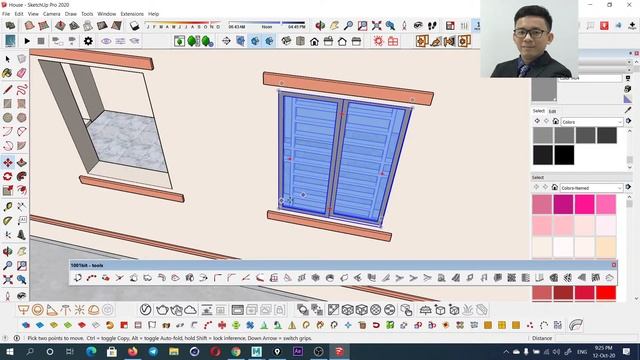
Task: Click the Play animation button
Action: (x=27, y=41)
